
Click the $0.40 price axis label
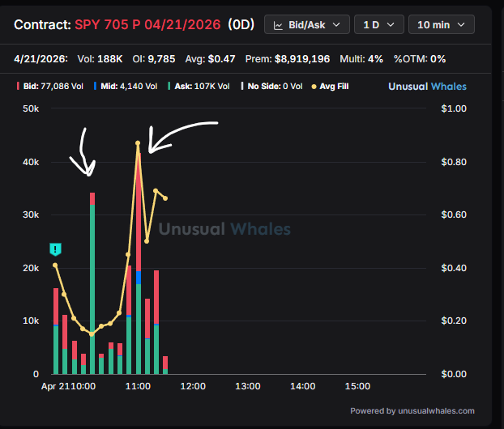(454, 268)
